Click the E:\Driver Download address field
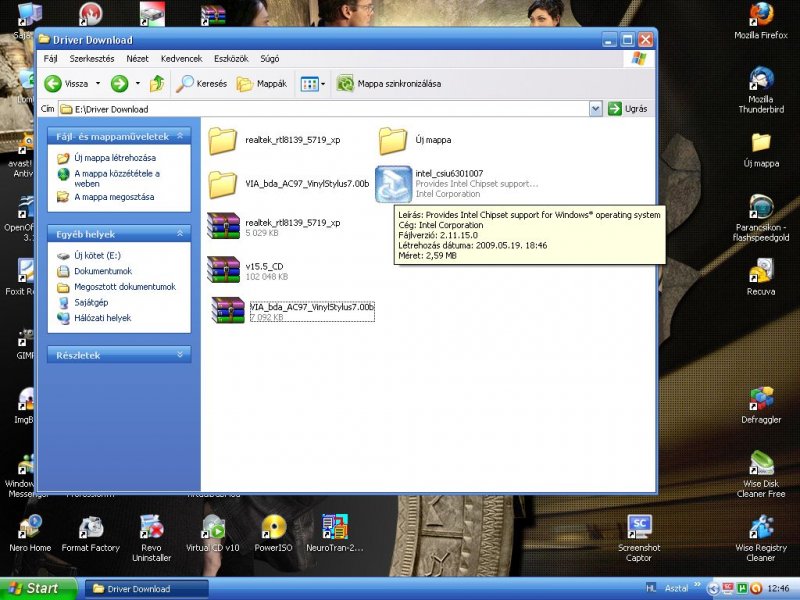Viewport: 800px width, 600px height. pos(324,109)
